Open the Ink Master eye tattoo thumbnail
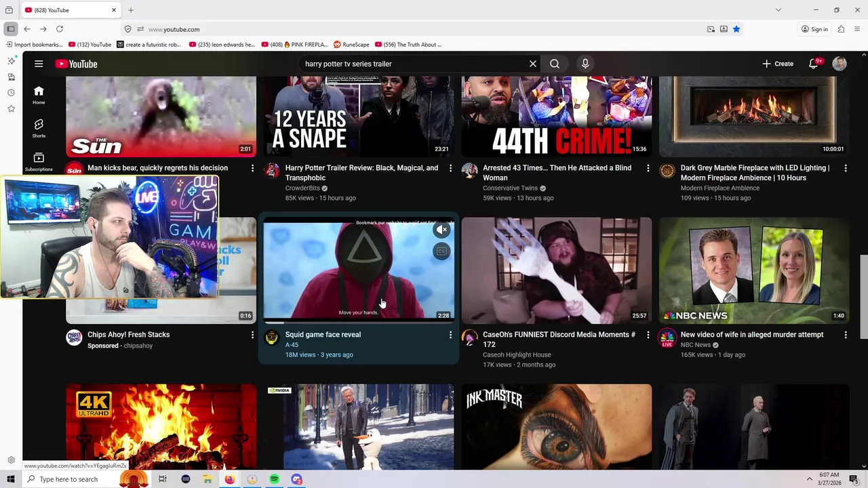Screen dimensions: 868x488 coord(557,427)
